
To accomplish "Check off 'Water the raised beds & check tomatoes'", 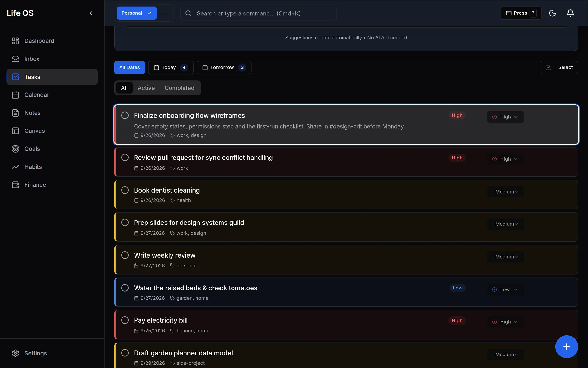I will [125, 288].
